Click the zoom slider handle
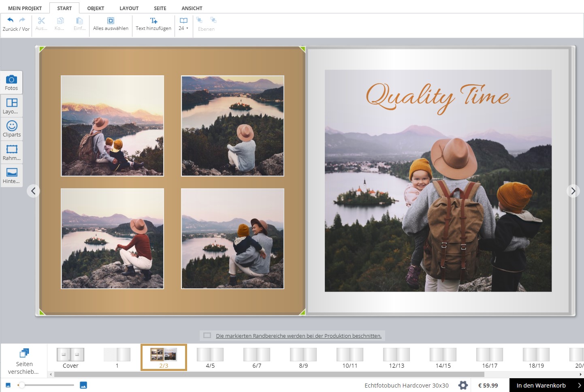The width and height of the screenshot is (584, 392). pos(22,385)
